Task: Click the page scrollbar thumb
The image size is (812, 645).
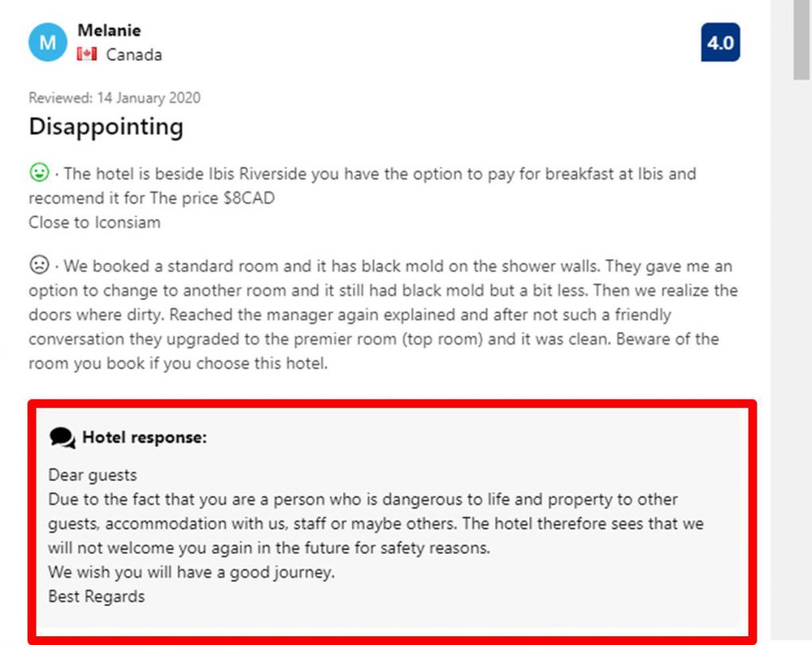Action: tap(802, 40)
